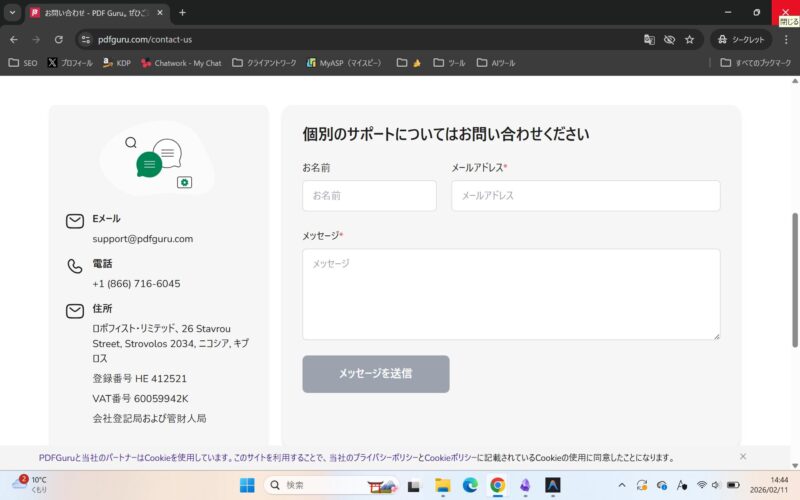This screenshot has width=800, height=500.
Task: Click the メッセージを送信 button
Action: tap(375, 374)
